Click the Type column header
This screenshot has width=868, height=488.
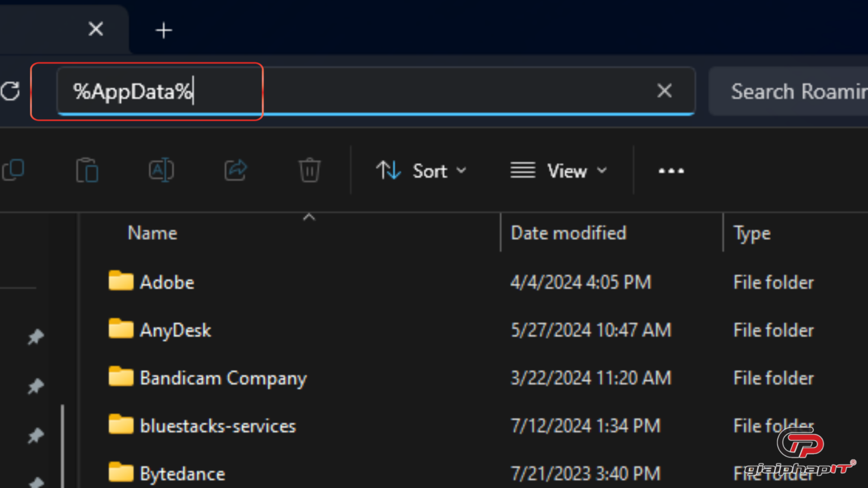coord(752,233)
